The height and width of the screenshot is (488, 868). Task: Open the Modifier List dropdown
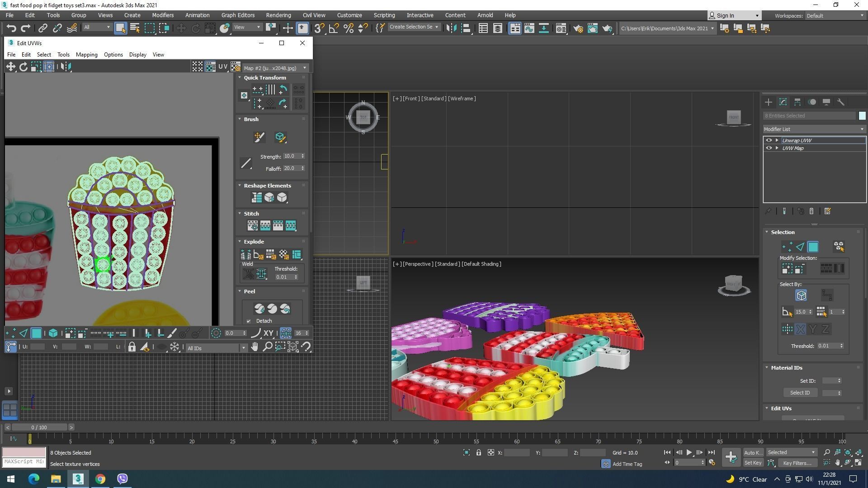coord(814,129)
